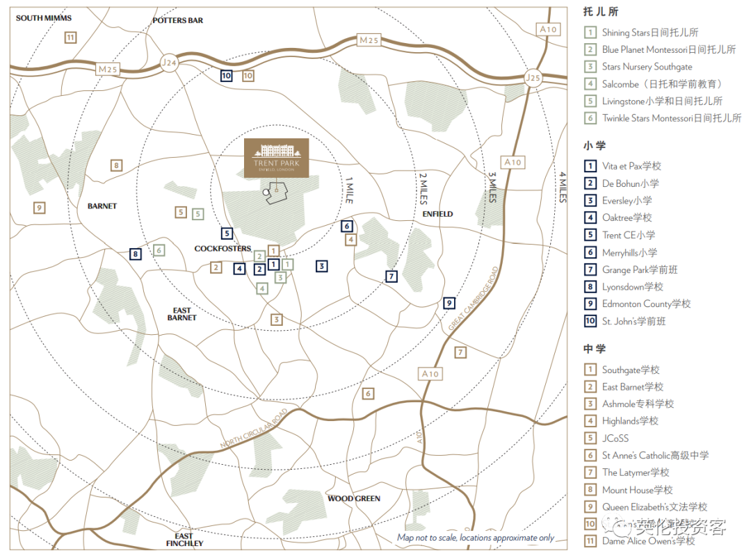751x560 pixels.
Task: Select tan secondary school marker 10 near J24
Action: (x=248, y=76)
